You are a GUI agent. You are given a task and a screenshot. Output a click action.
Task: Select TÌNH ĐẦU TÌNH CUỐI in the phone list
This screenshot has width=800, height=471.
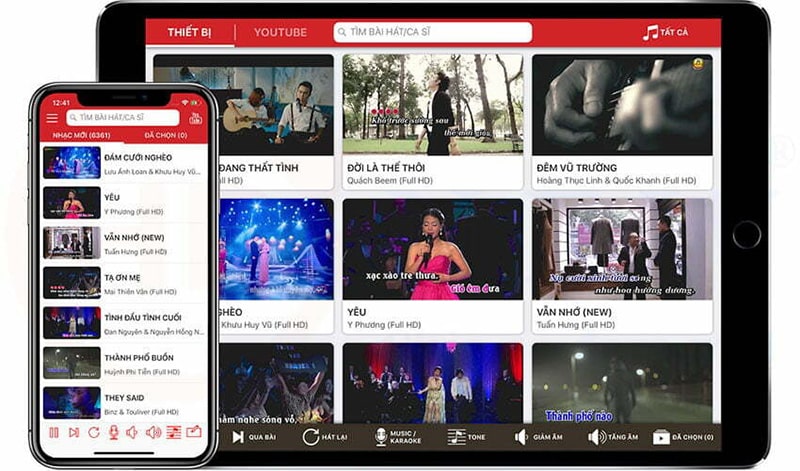click(124, 323)
